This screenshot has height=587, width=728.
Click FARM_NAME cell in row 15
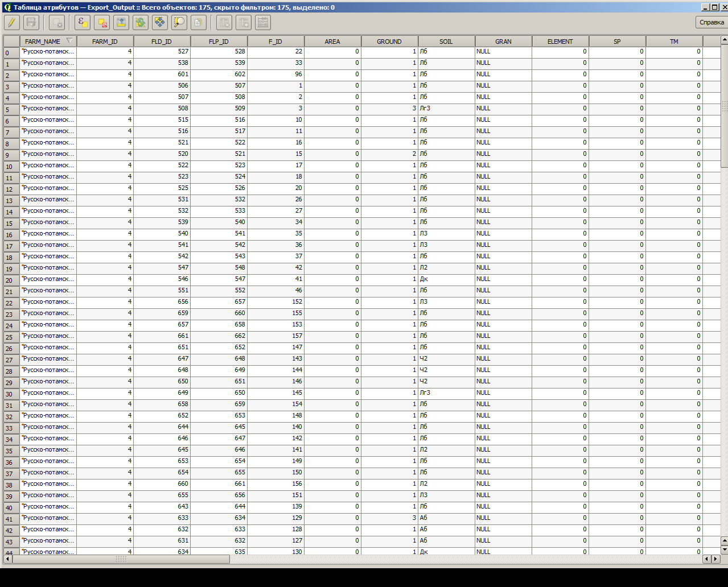click(x=48, y=222)
